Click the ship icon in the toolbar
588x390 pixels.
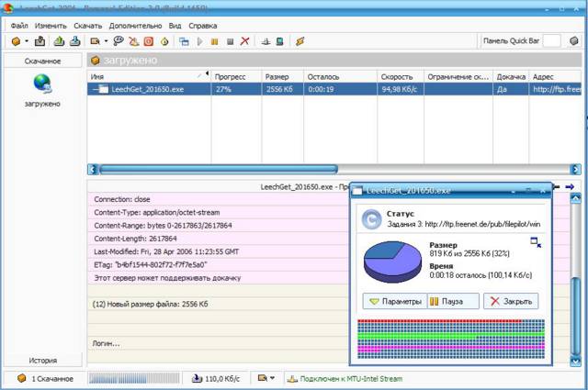tap(266, 41)
